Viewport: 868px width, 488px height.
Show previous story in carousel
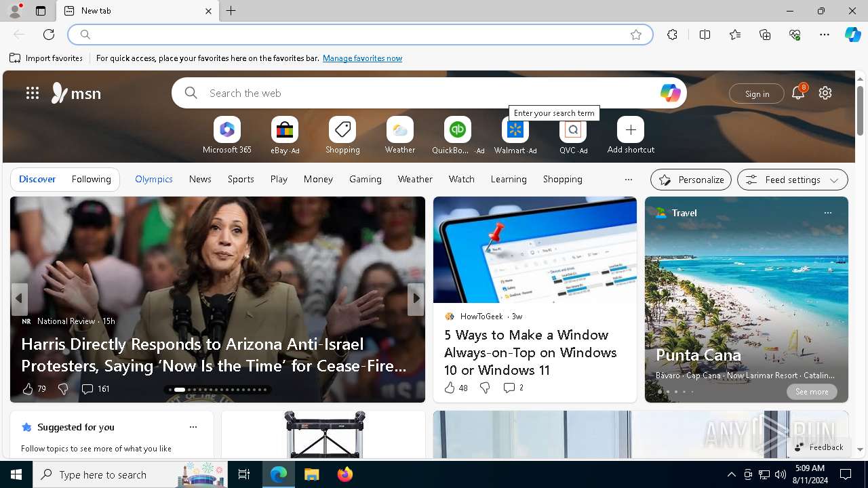(19, 298)
